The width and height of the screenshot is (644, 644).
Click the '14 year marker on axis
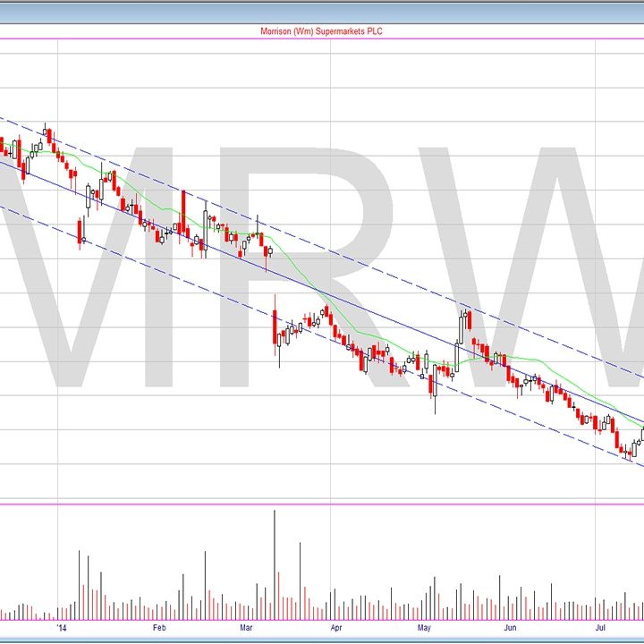coord(62,628)
